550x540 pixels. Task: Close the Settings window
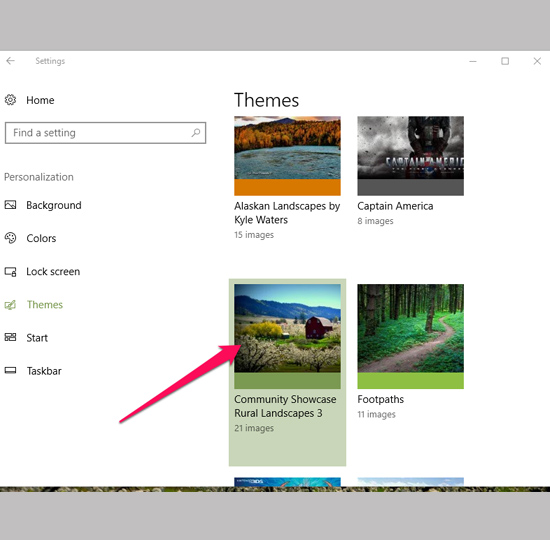tap(537, 61)
